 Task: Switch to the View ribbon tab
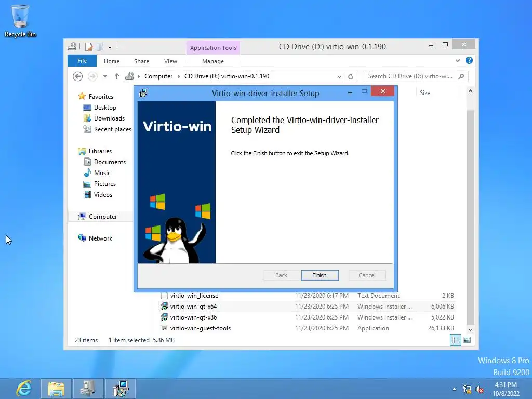tap(170, 61)
